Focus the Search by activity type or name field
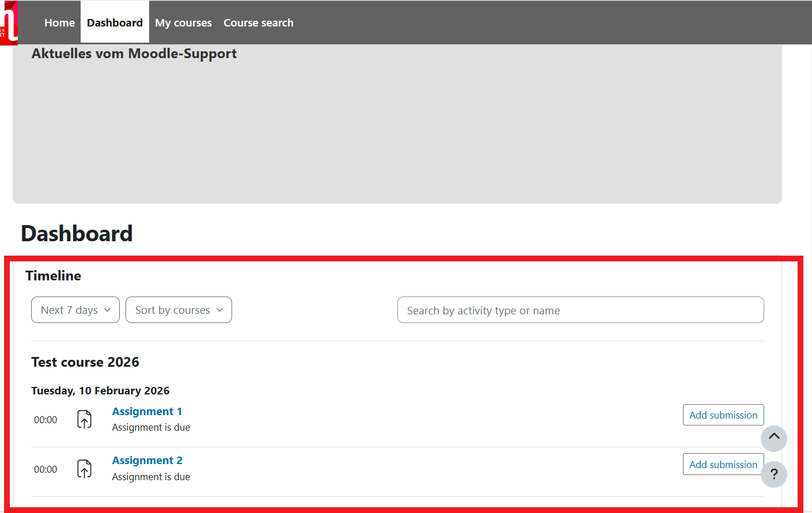Screen dimensions: 812x513 click(x=580, y=310)
